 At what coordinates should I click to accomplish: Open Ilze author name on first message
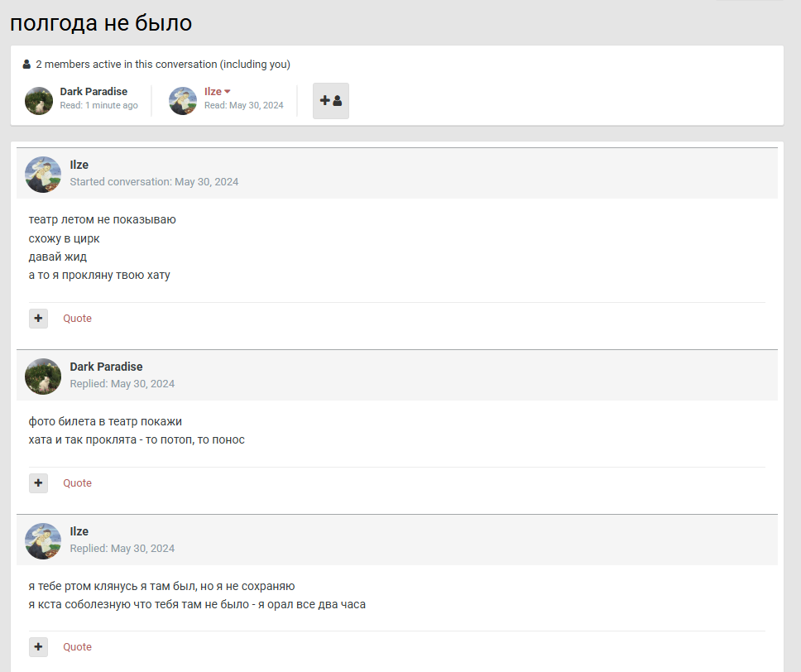[x=79, y=165]
